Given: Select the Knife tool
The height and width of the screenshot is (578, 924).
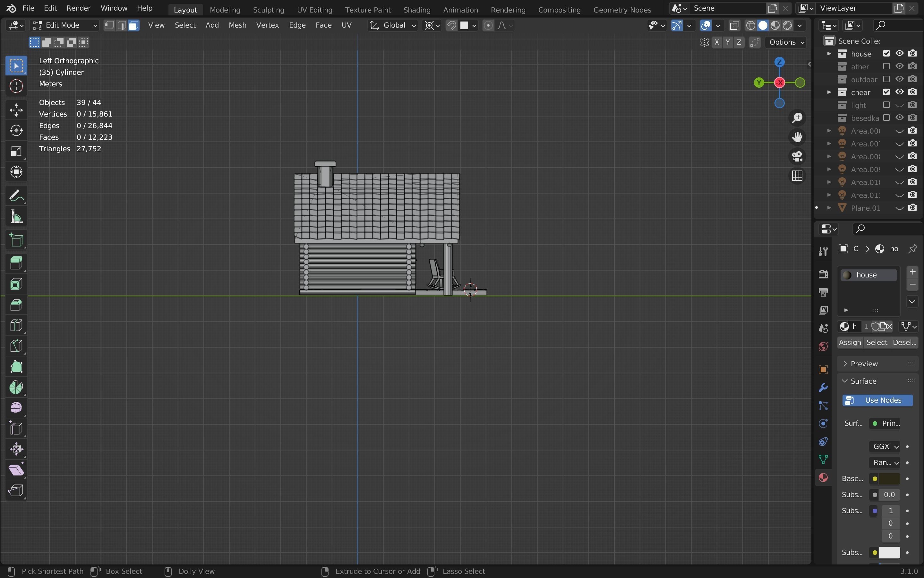Looking at the screenshot, I should (16, 346).
